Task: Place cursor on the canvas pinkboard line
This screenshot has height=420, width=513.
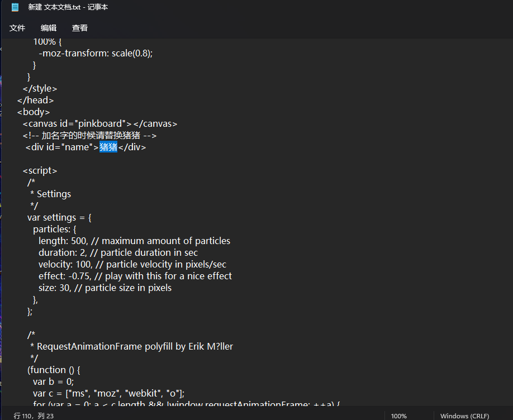Action: click(99, 124)
